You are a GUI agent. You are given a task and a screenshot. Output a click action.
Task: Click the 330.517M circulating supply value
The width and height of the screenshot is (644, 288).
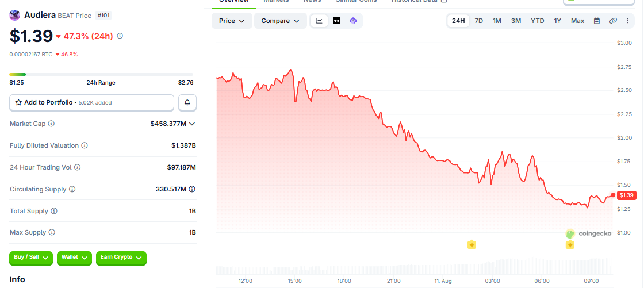click(171, 189)
